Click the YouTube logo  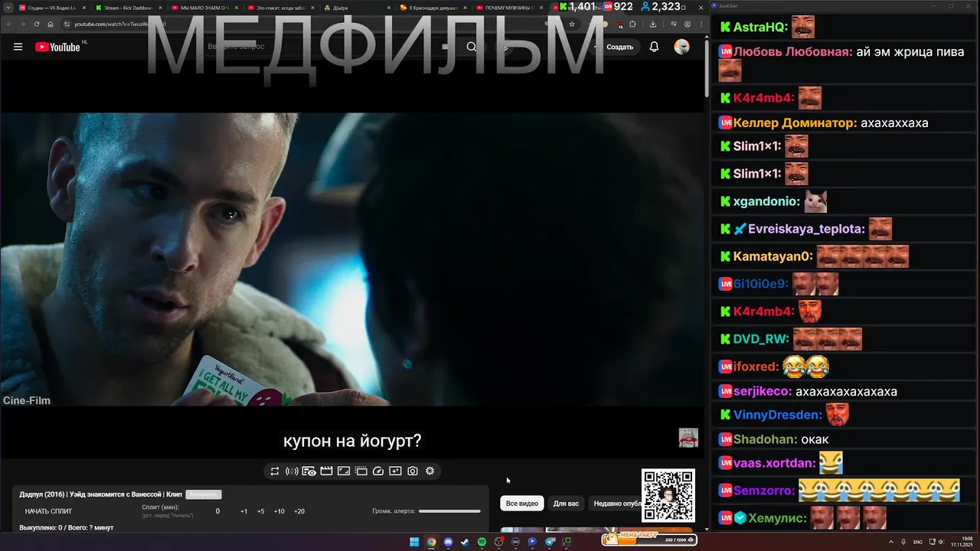57,47
